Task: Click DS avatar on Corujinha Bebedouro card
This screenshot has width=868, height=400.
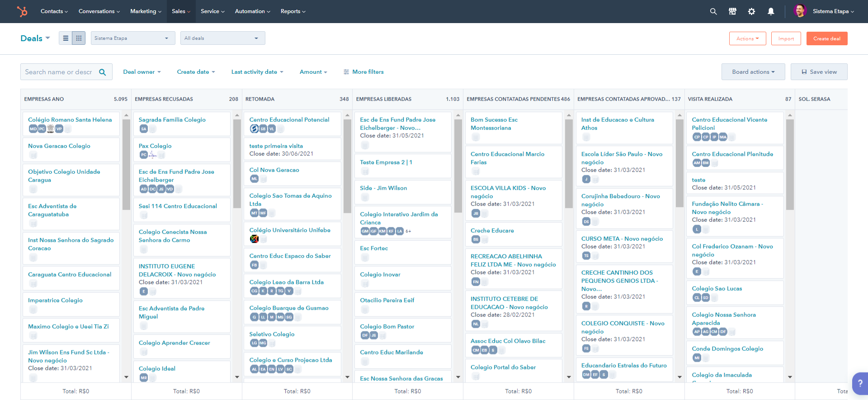Action: [586, 222]
